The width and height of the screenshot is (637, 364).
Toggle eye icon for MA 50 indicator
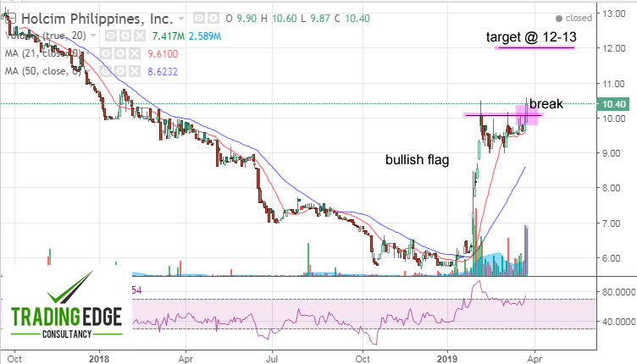pos(106,72)
